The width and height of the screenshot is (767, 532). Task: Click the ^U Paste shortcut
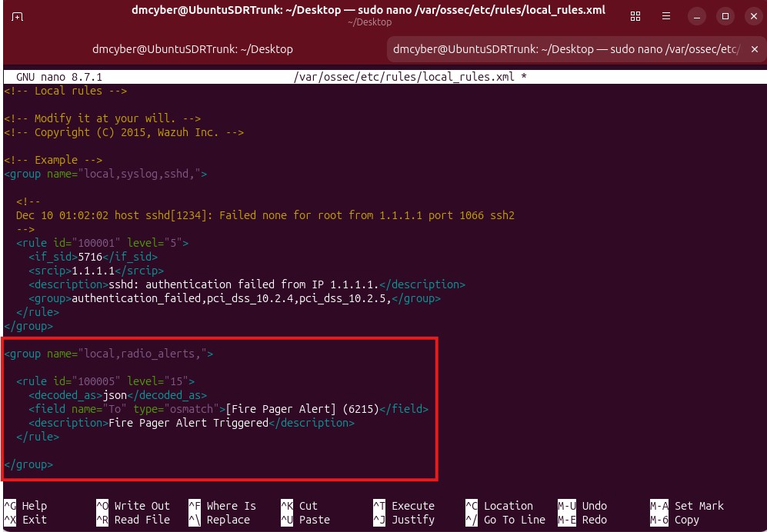(x=305, y=520)
